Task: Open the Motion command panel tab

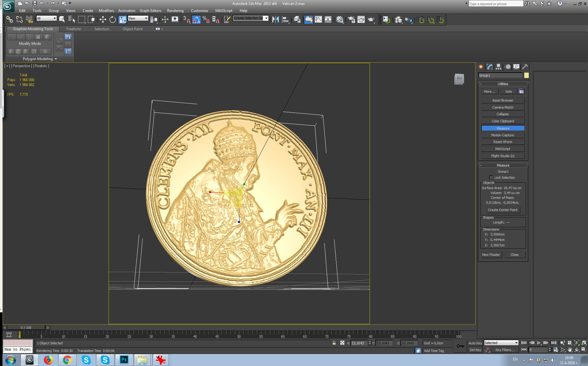Action: (507, 67)
